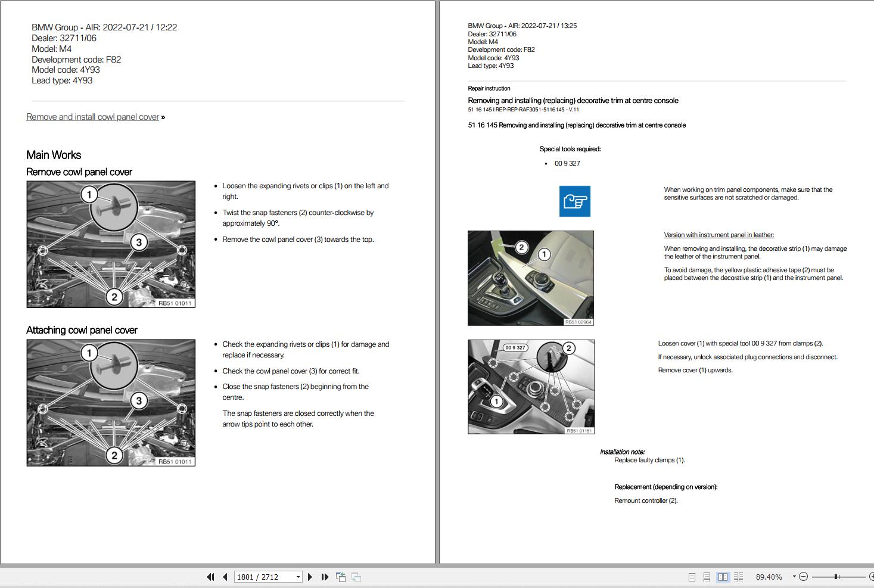
Task: Open the zoom percentage dropdown arrow
Action: pyautogui.click(x=794, y=577)
